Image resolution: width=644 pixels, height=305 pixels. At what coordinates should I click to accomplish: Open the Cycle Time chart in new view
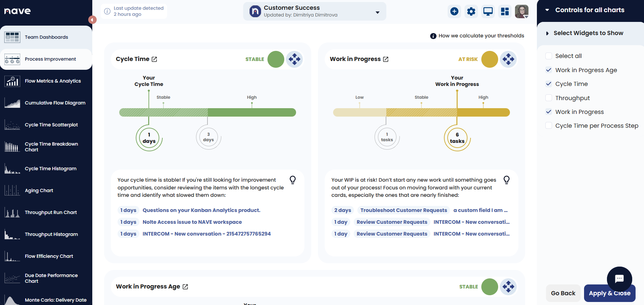[155, 59]
